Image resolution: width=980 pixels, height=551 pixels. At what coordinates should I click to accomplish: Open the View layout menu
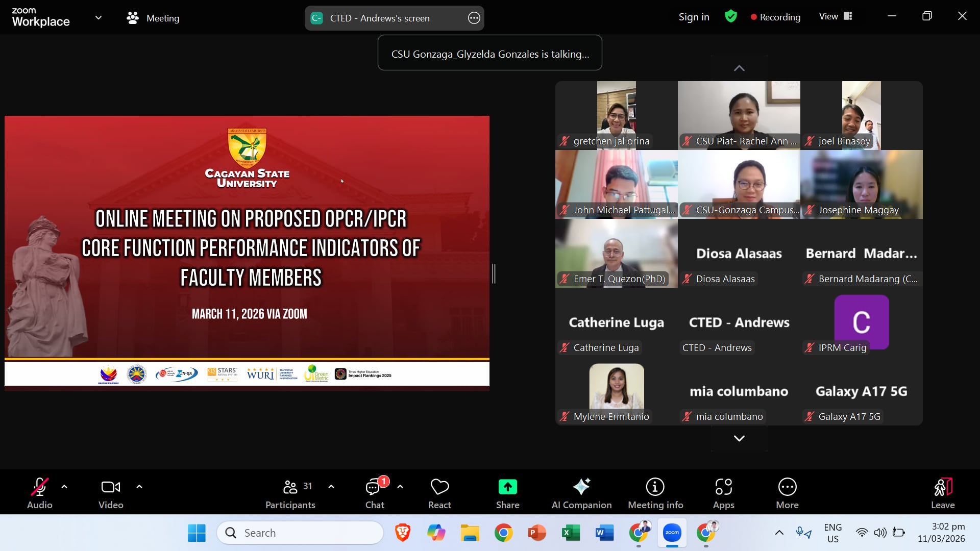point(836,17)
